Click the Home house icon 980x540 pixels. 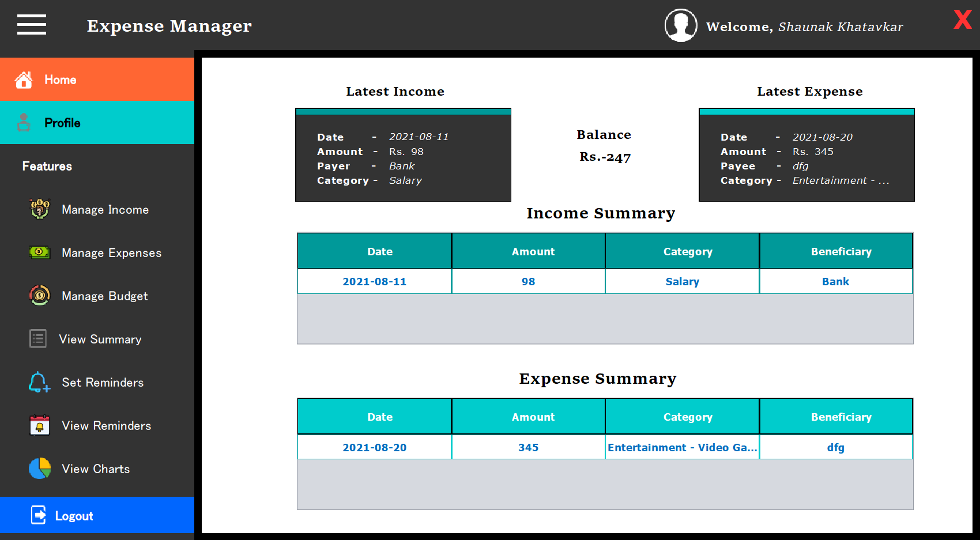[24, 79]
